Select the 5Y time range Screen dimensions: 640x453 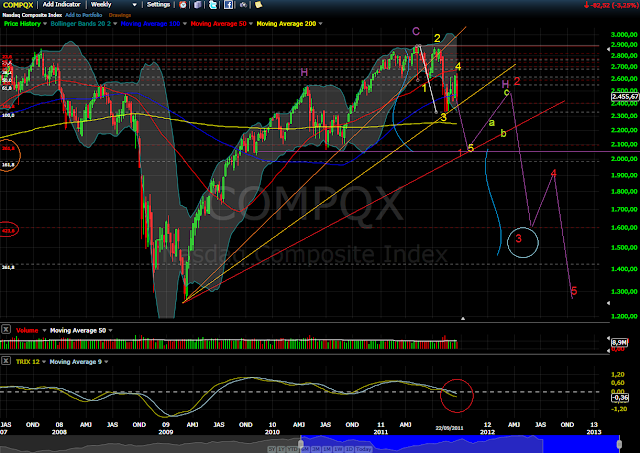pos(271,449)
